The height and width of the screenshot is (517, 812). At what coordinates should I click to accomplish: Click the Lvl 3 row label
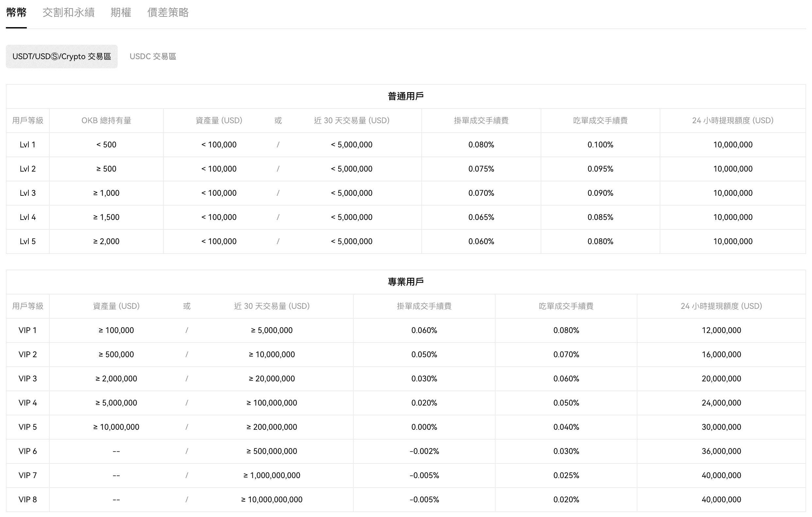28,193
